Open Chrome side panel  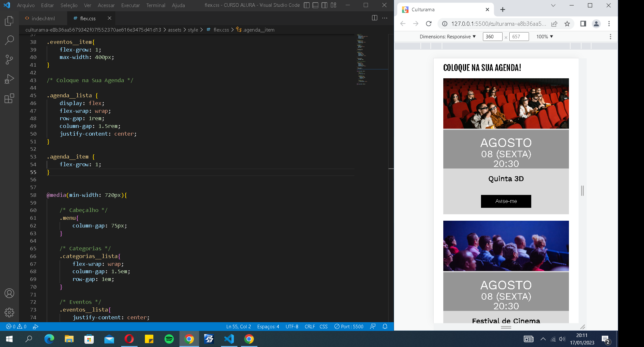[583, 24]
